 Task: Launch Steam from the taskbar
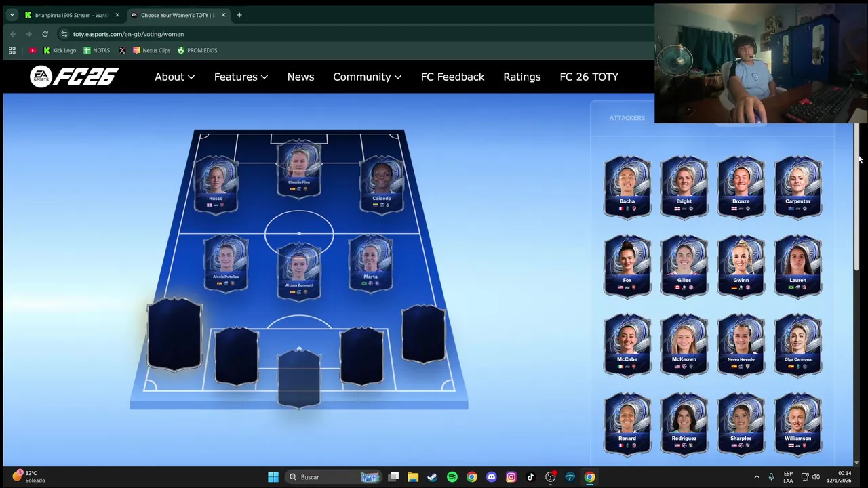(433, 477)
